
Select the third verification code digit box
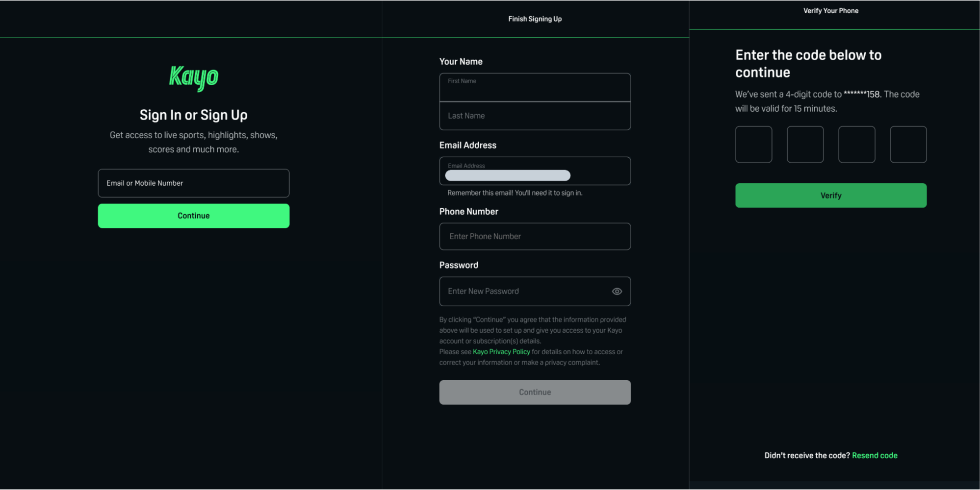(x=857, y=145)
